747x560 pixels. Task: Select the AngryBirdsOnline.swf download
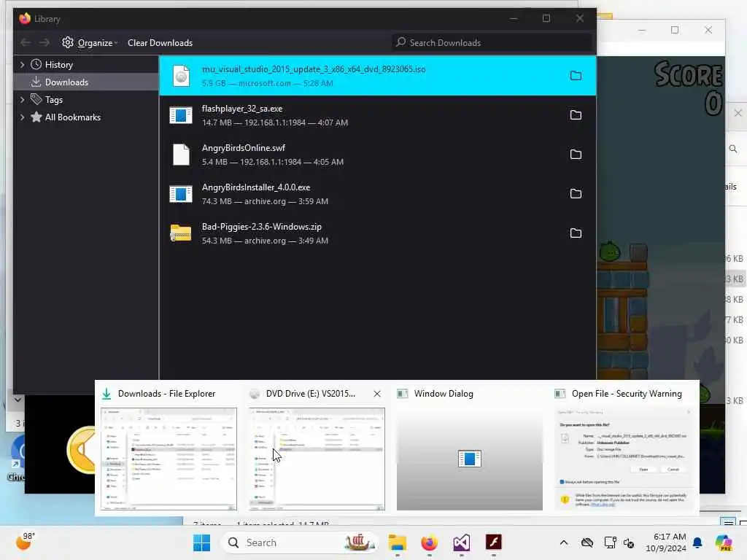377,155
